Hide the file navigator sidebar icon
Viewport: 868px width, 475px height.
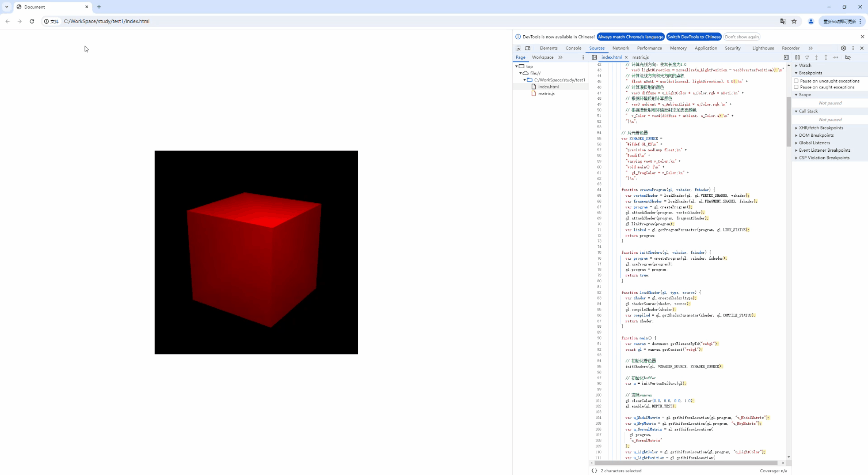coord(594,57)
